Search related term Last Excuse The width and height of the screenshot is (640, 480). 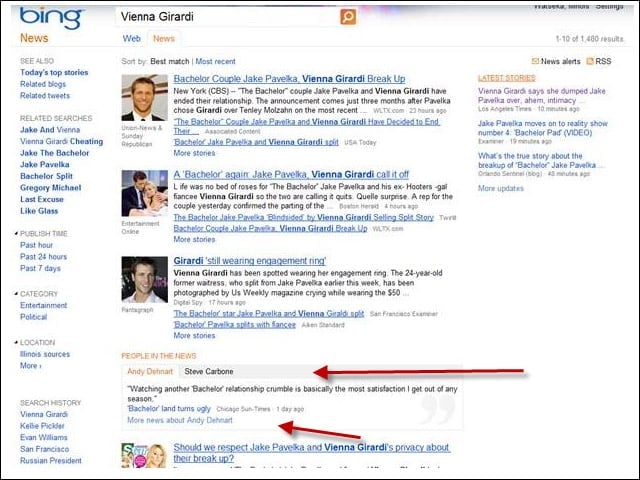pos(42,199)
